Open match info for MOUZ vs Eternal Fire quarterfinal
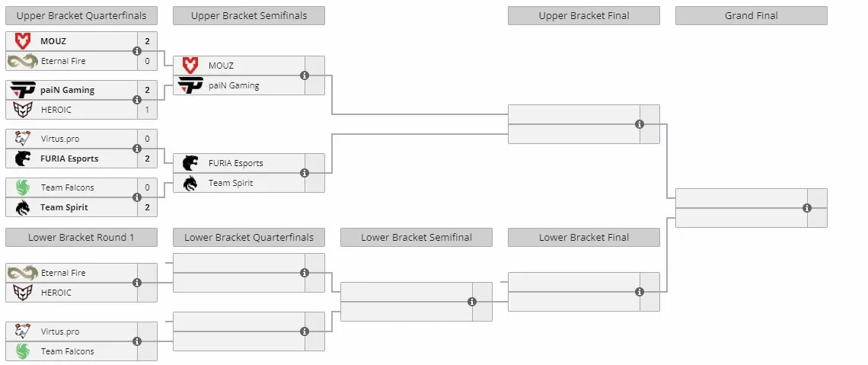Screen dimensions: 868x365 coord(137,51)
